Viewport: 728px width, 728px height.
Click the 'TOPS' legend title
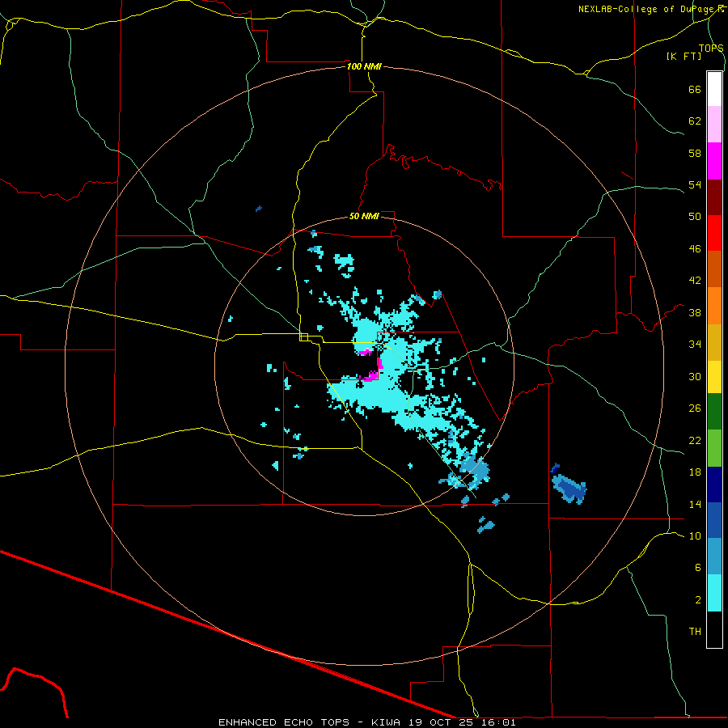pyautogui.click(x=711, y=48)
